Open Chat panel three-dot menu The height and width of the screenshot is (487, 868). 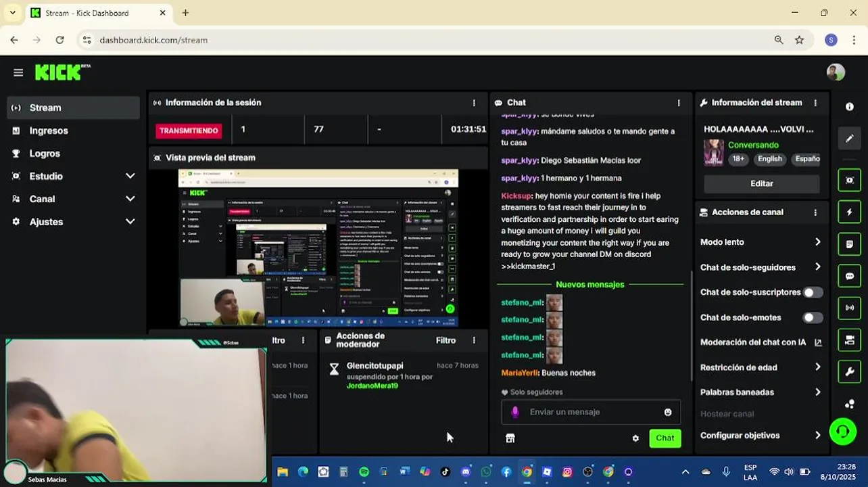tap(679, 103)
